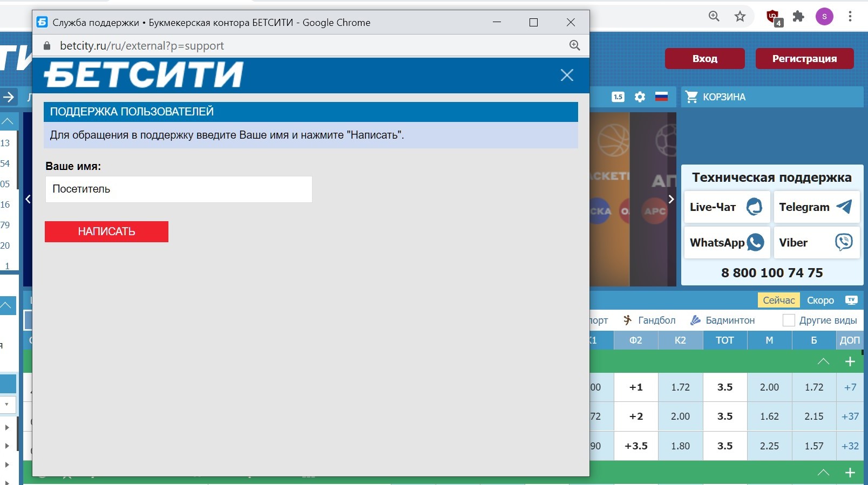Screen dimensions: 868x485
Task: Open the Chrome profile avatar S
Action: (824, 17)
